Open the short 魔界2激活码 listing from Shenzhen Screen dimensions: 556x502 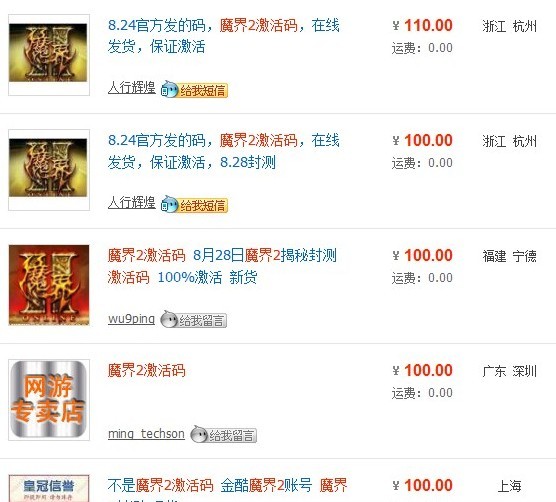[x=146, y=370]
